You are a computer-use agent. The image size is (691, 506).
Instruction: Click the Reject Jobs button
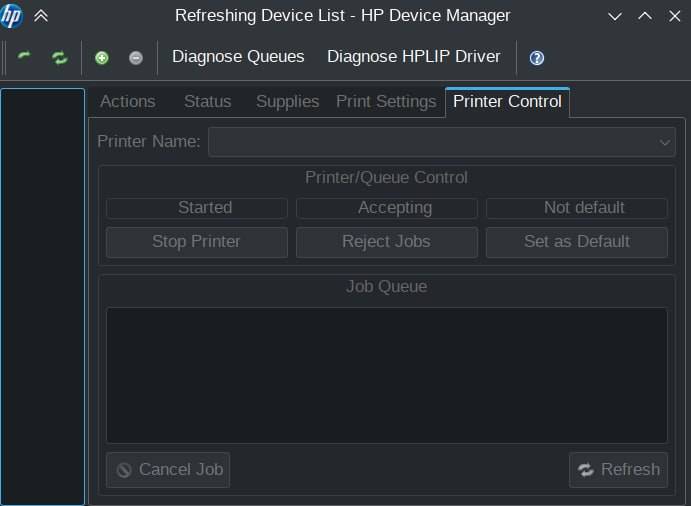click(x=386, y=242)
